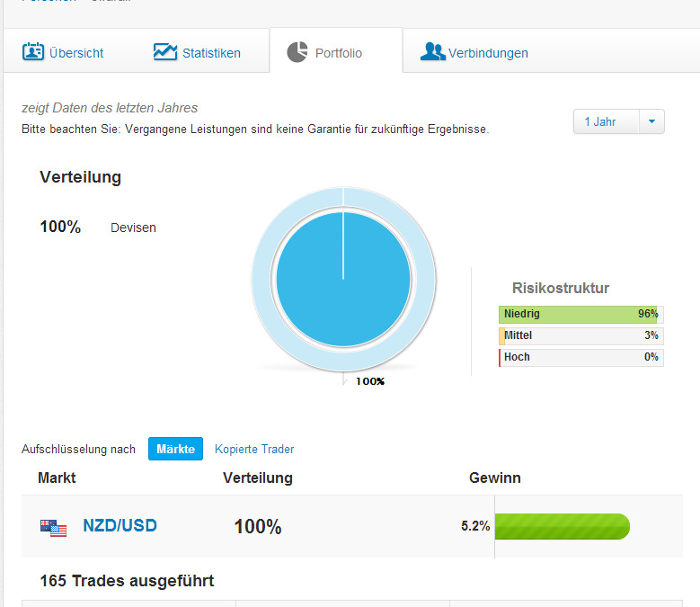
Task: Click the Hoch risk bar
Action: pos(580,357)
